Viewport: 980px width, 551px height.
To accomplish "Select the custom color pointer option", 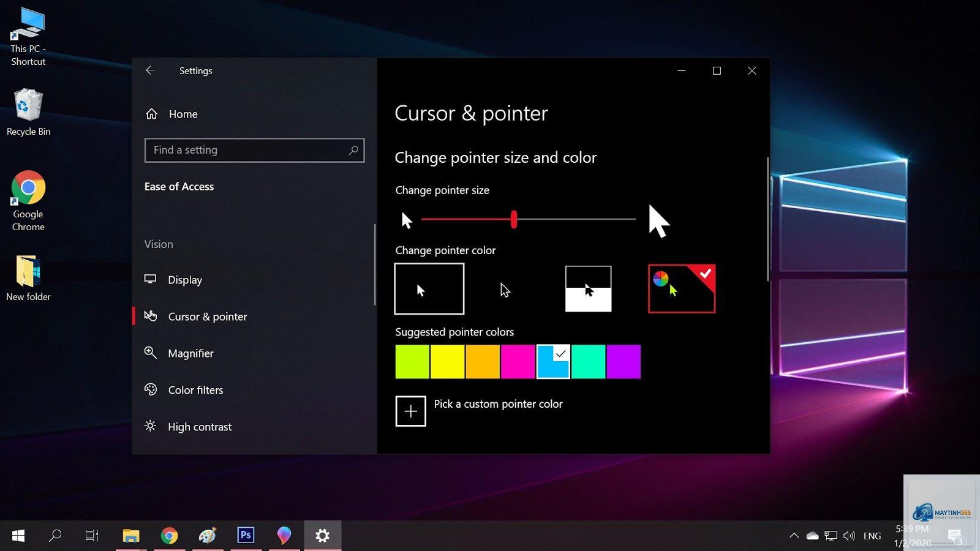I will click(x=682, y=288).
